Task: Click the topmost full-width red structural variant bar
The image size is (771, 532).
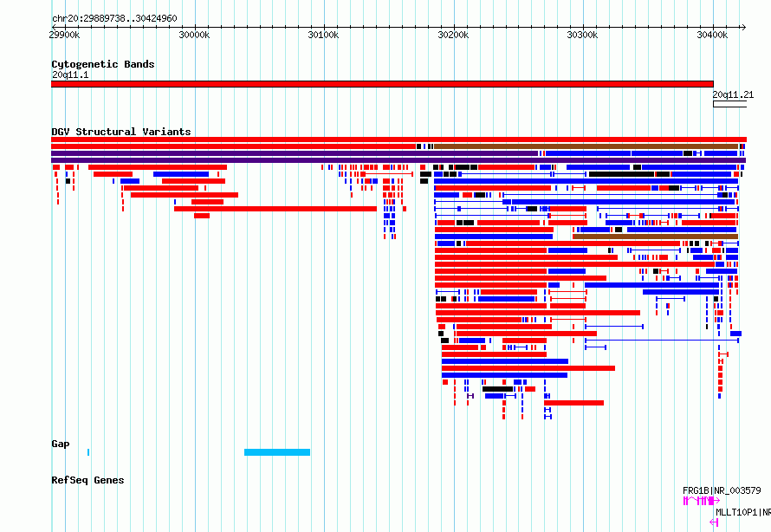Action: tap(398, 139)
